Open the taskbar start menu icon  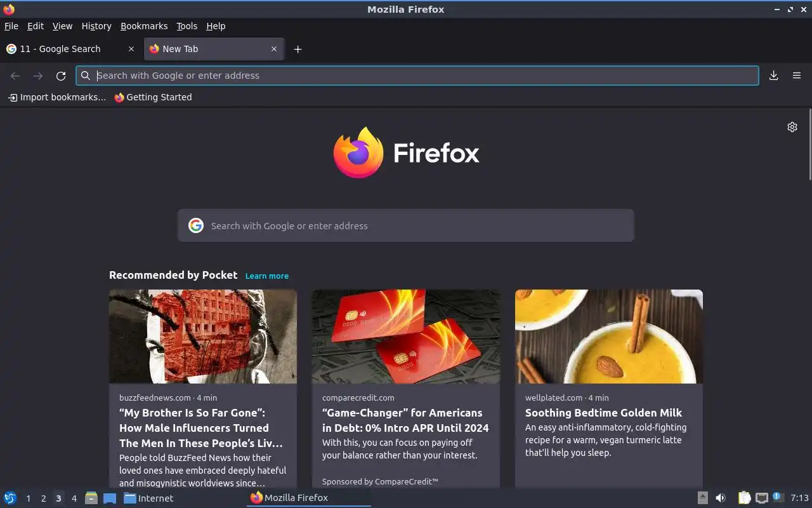pos(10,498)
